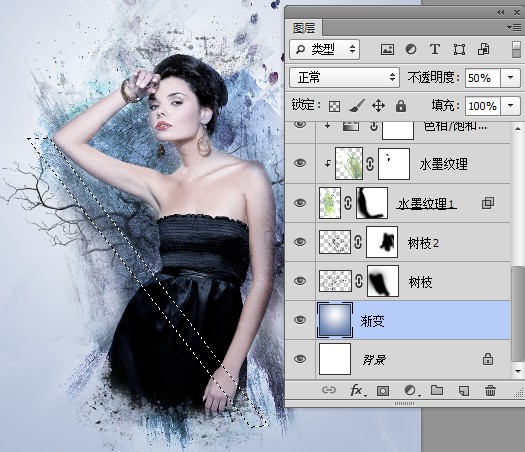Viewport: 525px width, 452px height.
Task: Add layer style fx button
Action: coord(358,390)
